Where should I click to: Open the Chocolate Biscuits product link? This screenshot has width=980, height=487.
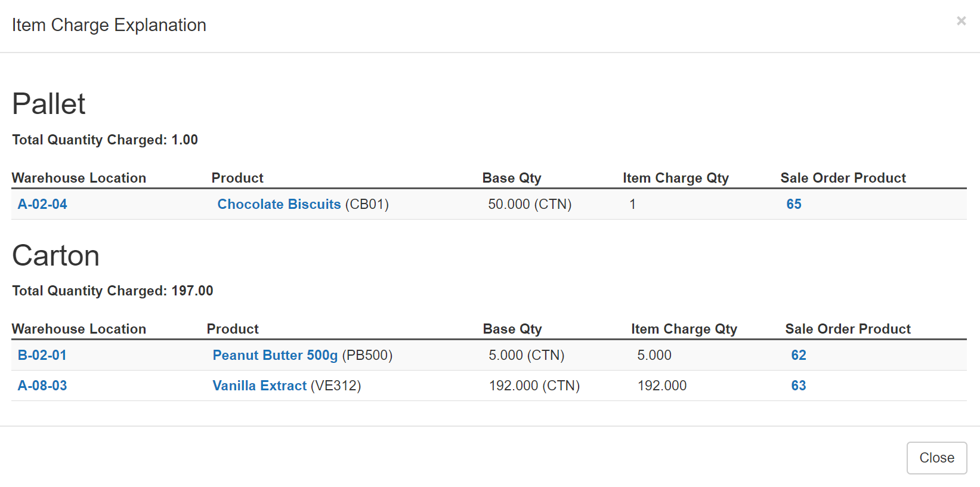(x=279, y=204)
